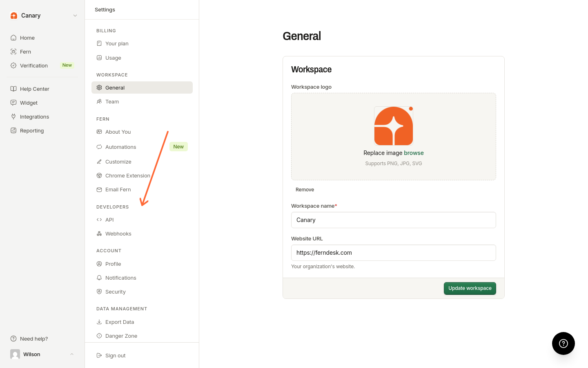Click the Profile person icon

click(x=99, y=264)
